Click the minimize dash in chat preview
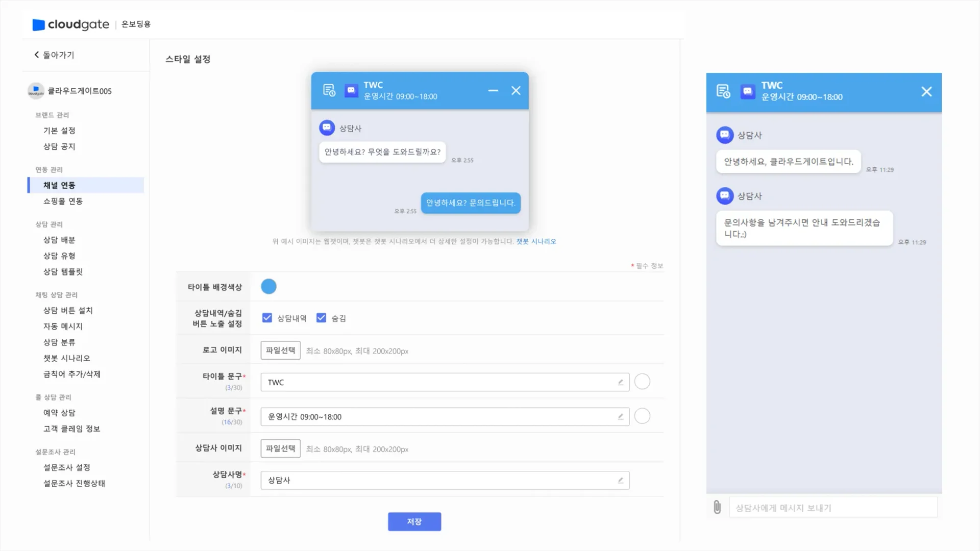Viewport: 980px width, 551px height. [x=493, y=91]
